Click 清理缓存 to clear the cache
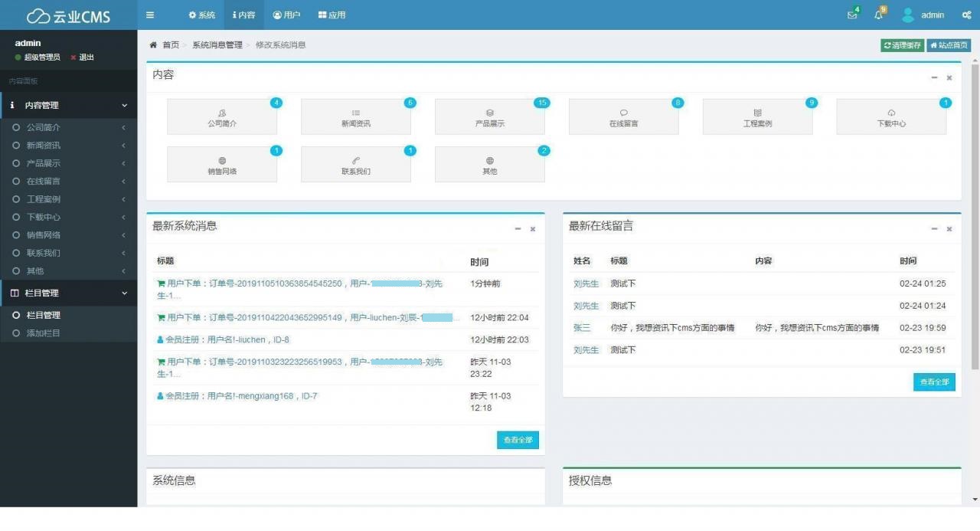 click(x=902, y=44)
